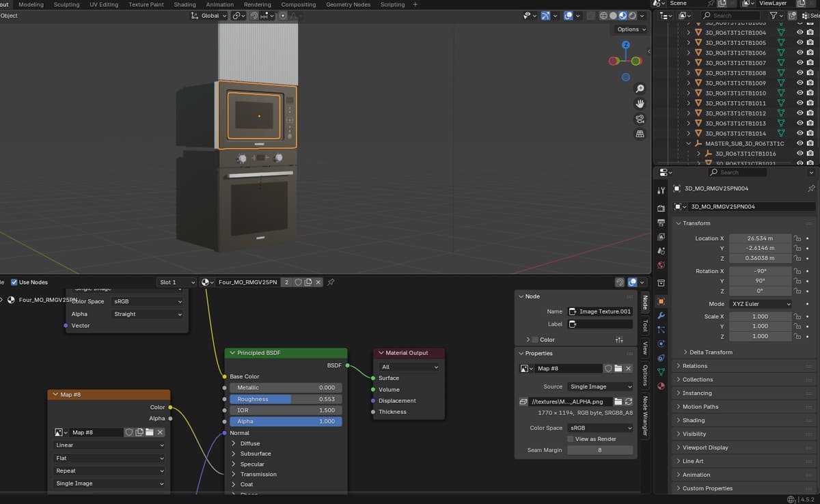Open the Collection properties tab icon

point(661,283)
